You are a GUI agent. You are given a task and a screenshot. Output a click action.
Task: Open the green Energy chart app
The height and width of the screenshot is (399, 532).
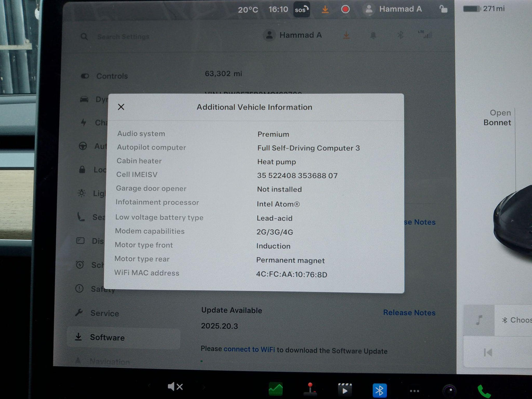(276, 389)
